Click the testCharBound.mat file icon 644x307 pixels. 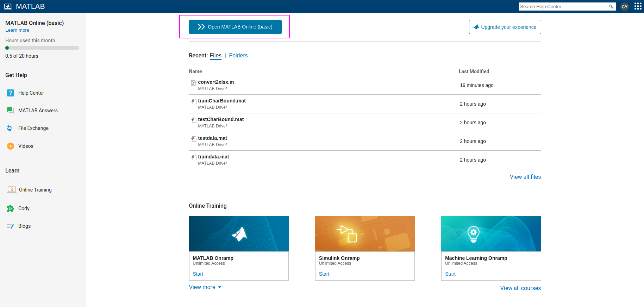(x=193, y=120)
